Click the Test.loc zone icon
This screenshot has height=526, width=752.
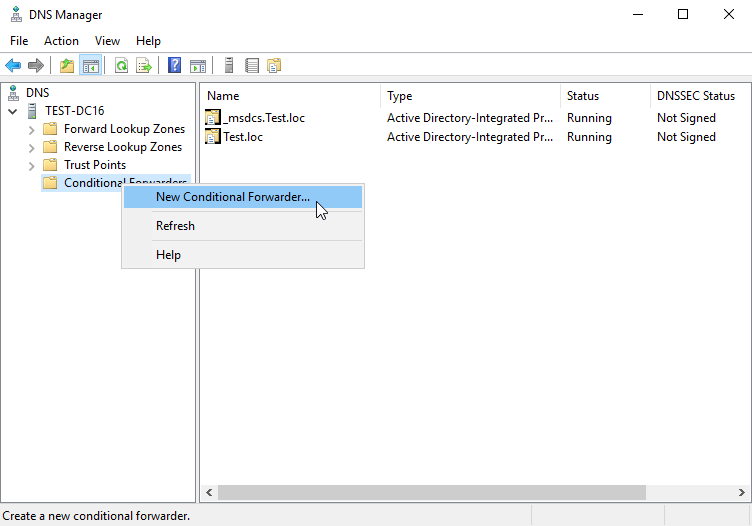pos(213,137)
